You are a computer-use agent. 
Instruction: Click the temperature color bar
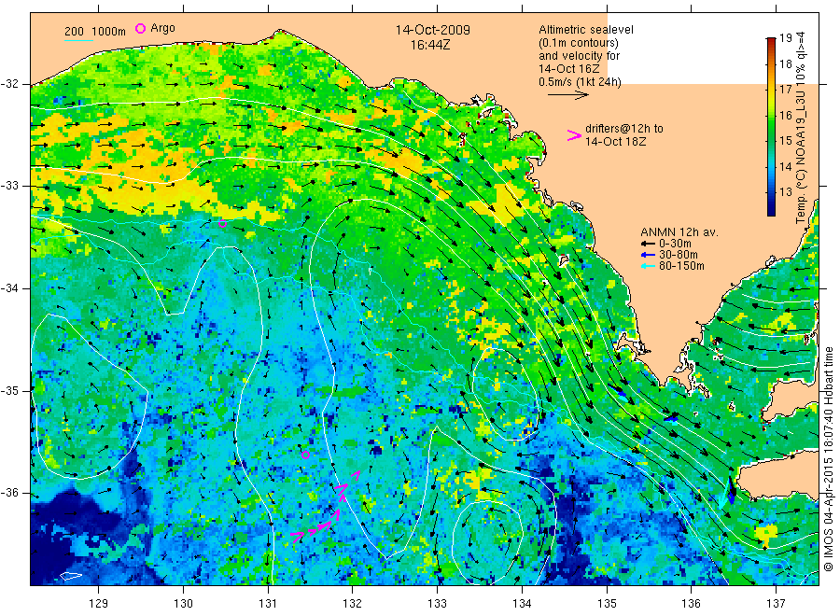[x=771, y=126]
